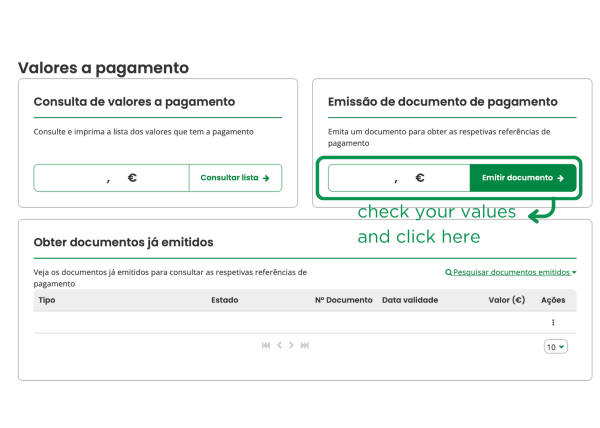Viewport: 600px width, 428px height.
Task: Click the Consultar lista button
Action: 235,178
